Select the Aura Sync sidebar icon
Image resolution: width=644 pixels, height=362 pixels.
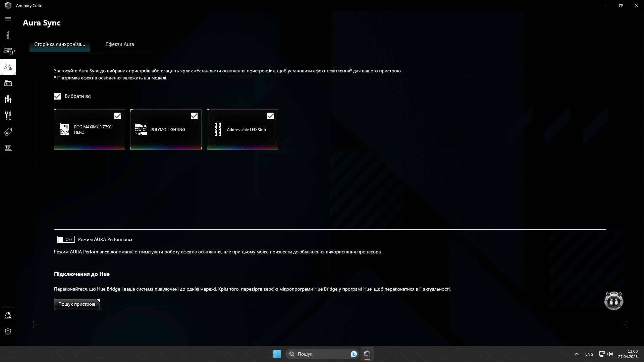click(8, 67)
